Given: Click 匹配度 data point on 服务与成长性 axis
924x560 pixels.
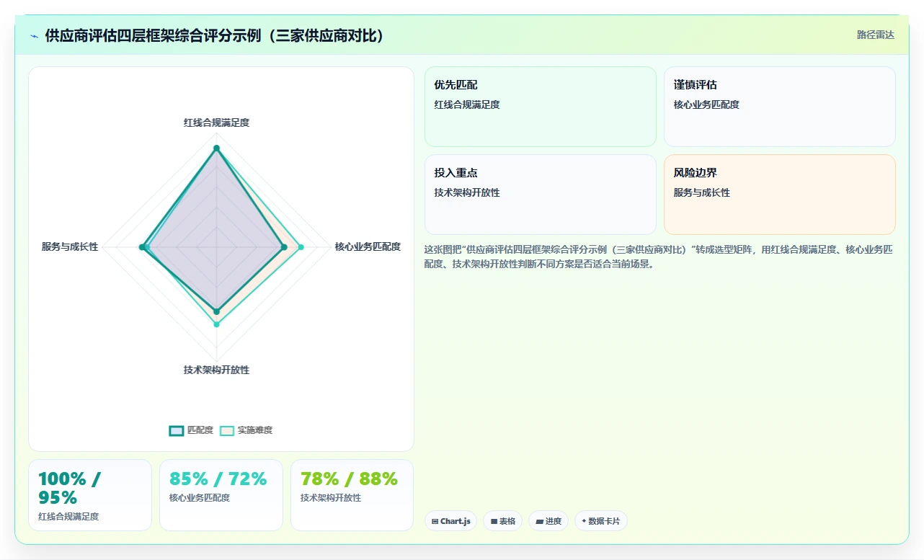Looking at the screenshot, I should [x=141, y=247].
